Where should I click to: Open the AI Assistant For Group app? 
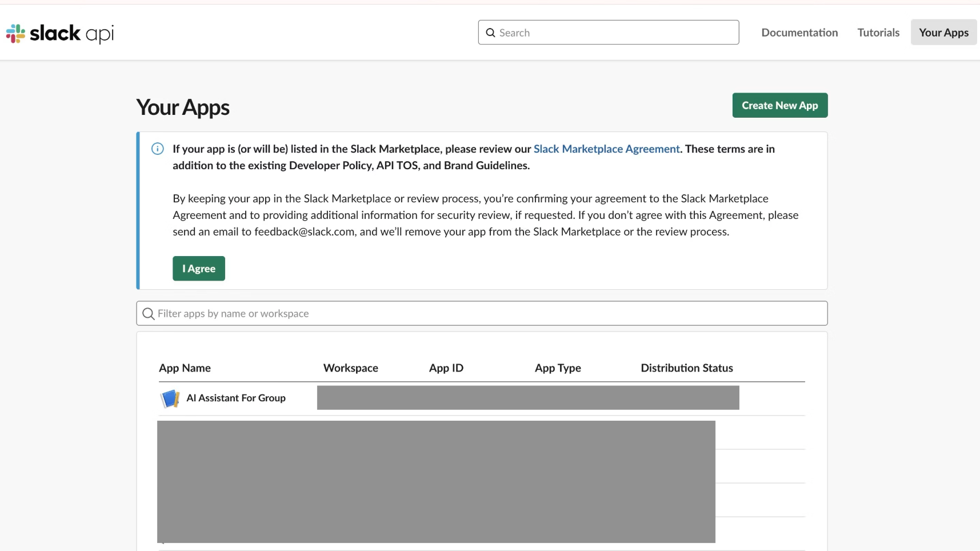[236, 398]
